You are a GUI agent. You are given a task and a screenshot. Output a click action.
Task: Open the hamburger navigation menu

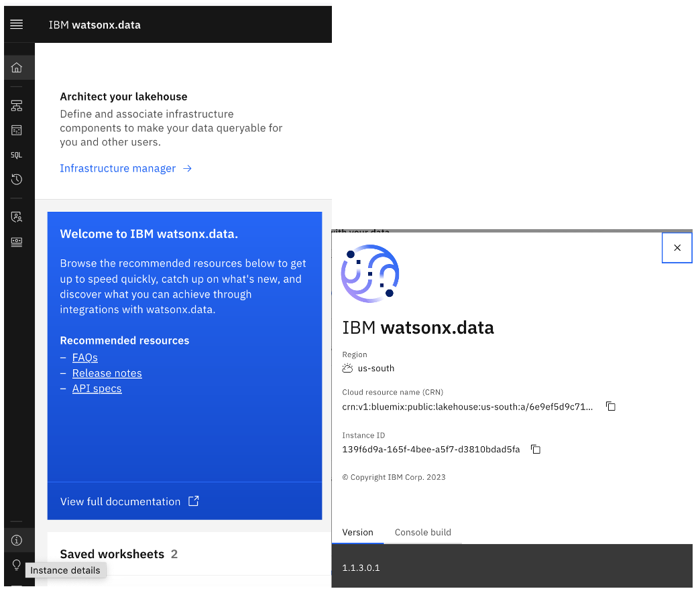point(17,25)
